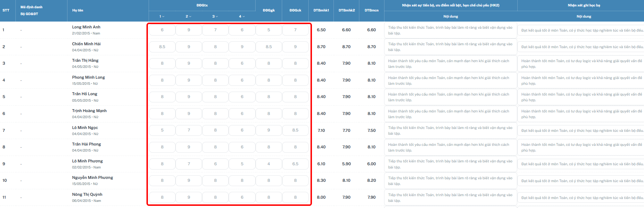This screenshot has height=208, width=644.
Task: Edit Lò Minh Phương's học bạ comment box
Action: [581, 164]
